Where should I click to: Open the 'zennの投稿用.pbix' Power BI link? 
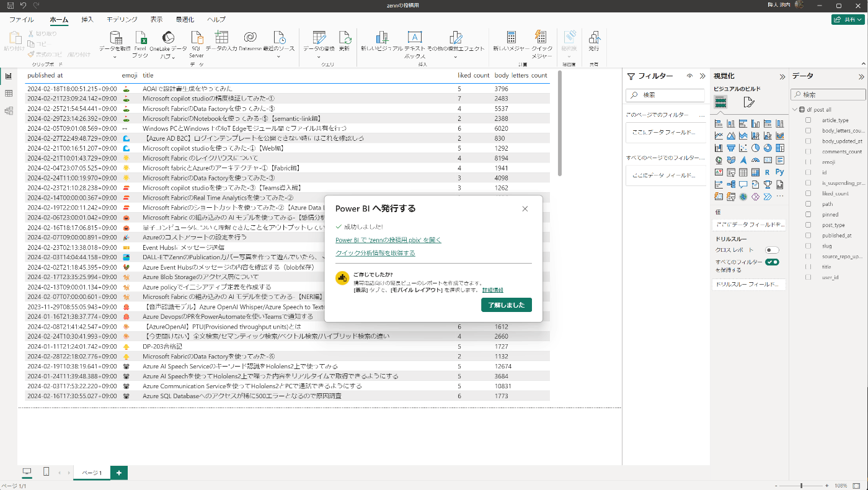point(388,240)
